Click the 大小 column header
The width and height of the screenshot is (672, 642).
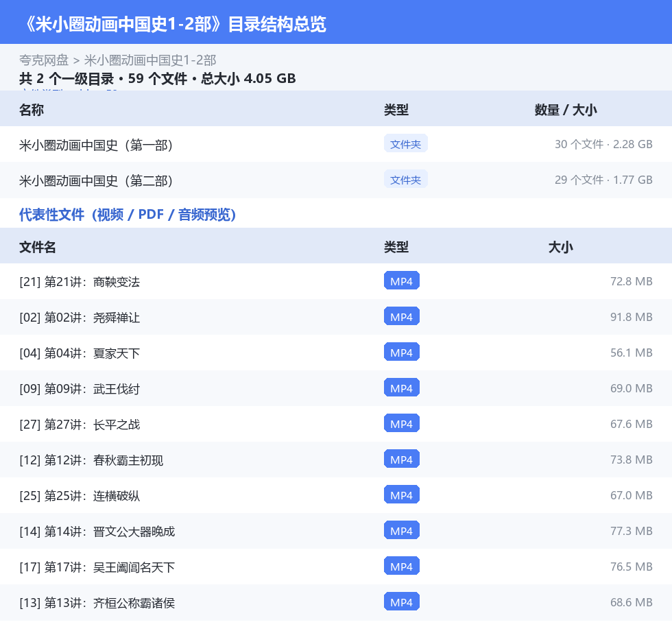point(561,247)
